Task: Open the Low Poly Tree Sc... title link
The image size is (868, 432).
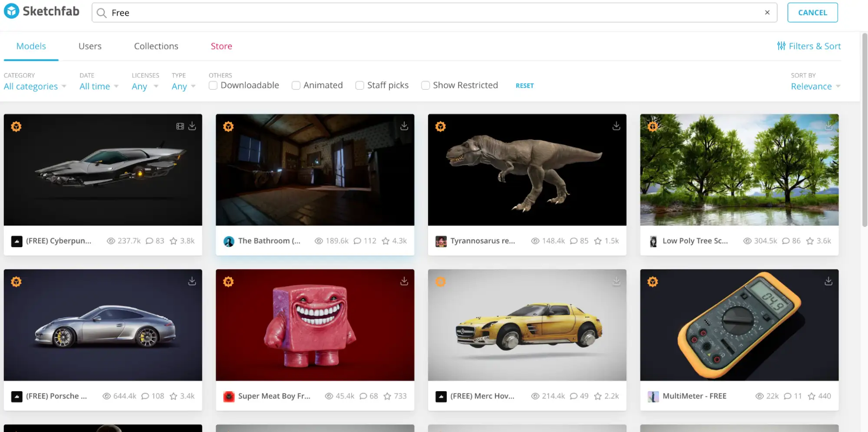Action: click(x=695, y=241)
